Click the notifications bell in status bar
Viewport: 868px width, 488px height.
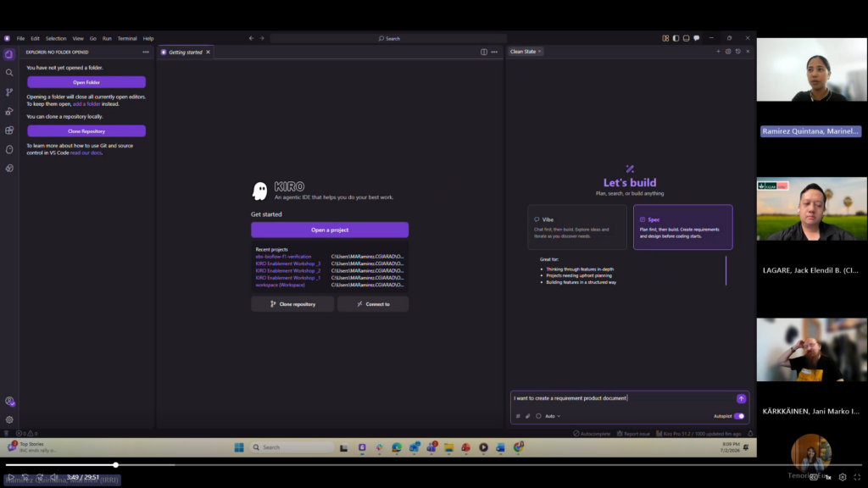(750, 434)
